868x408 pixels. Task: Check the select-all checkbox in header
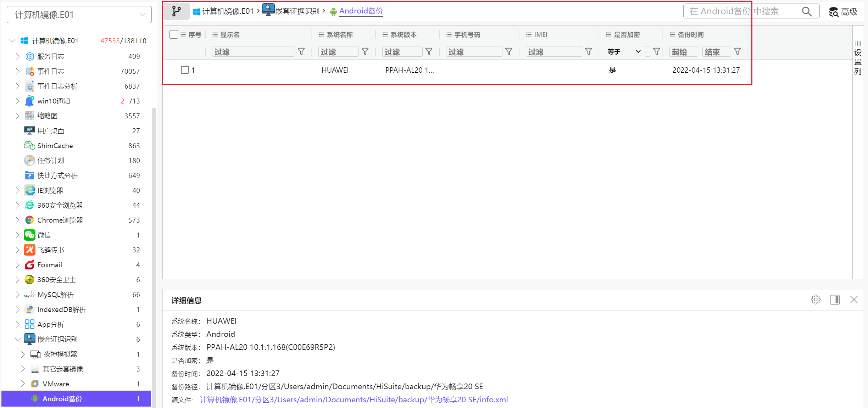[x=174, y=34]
